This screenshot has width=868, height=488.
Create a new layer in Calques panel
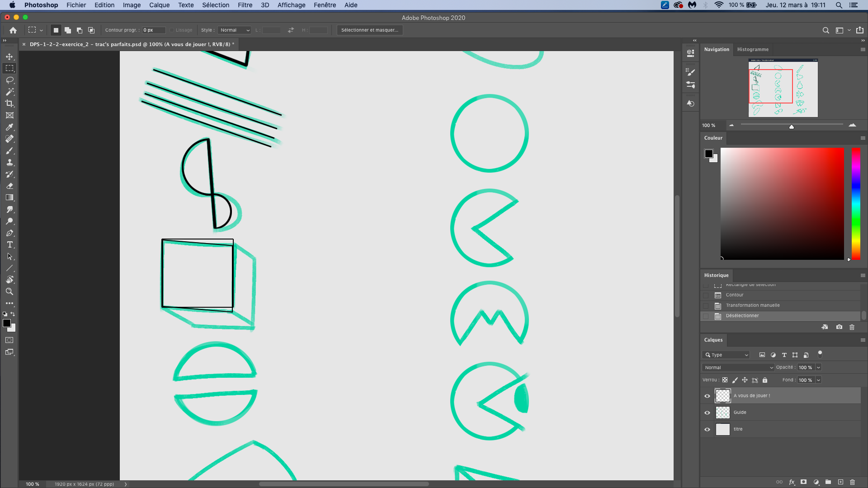(x=840, y=482)
